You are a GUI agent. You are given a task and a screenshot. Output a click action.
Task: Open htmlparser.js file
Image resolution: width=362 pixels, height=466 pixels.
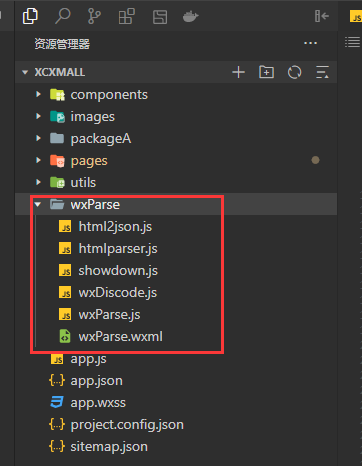(118, 249)
